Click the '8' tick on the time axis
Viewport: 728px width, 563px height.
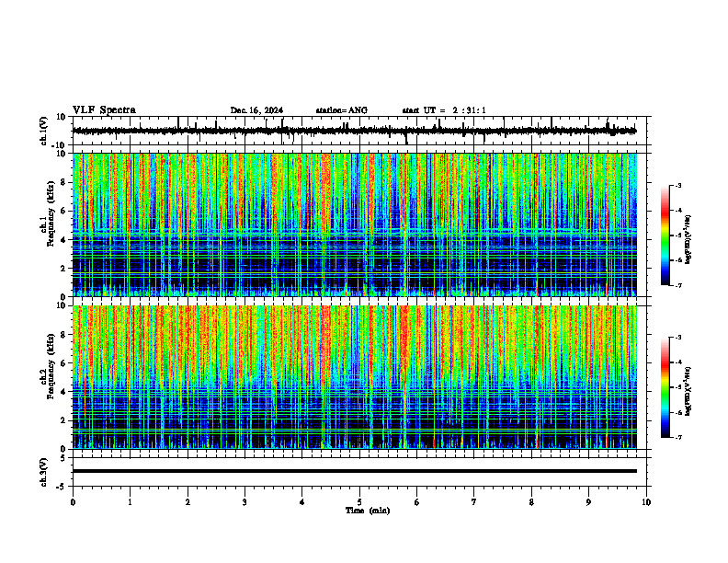pos(531,502)
